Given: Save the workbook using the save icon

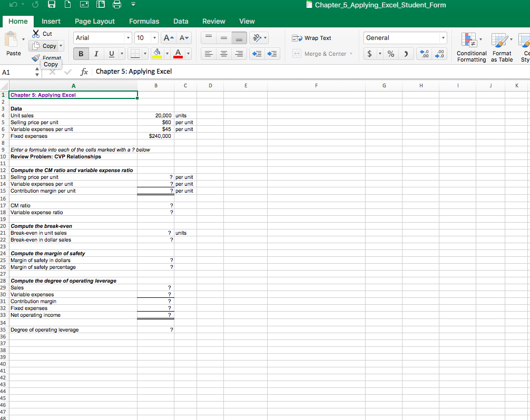Looking at the screenshot, I should click(x=51, y=5).
